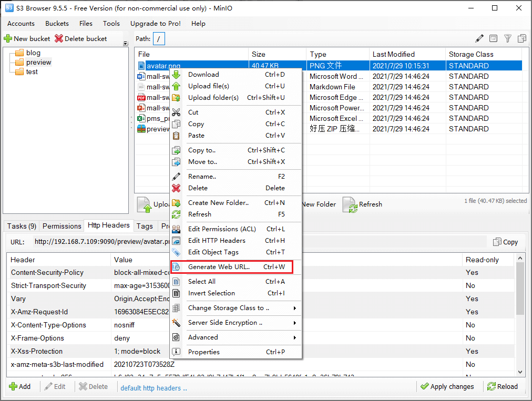This screenshot has height=401, width=532.
Task: Switch to the Permissions tab
Action: pos(62,226)
